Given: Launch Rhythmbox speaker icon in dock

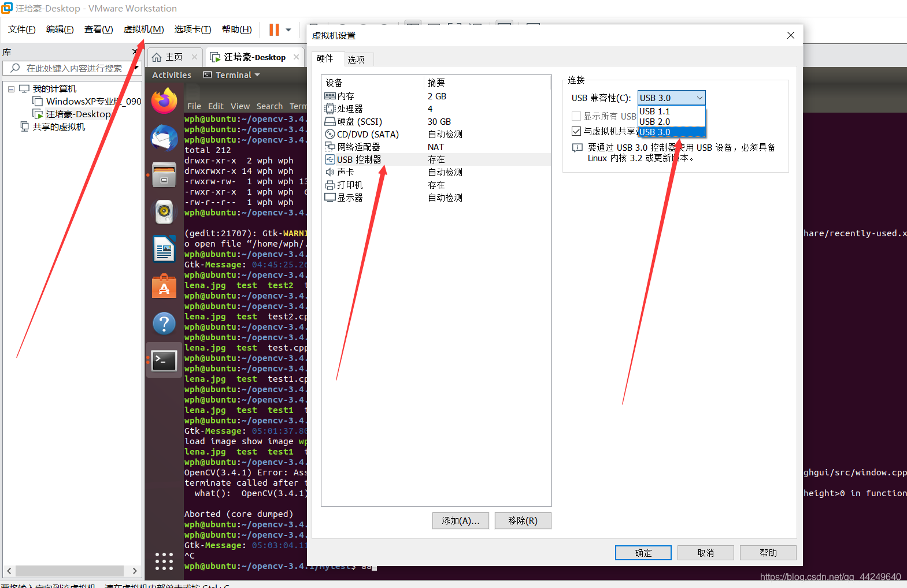Looking at the screenshot, I should pyautogui.click(x=164, y=213).
